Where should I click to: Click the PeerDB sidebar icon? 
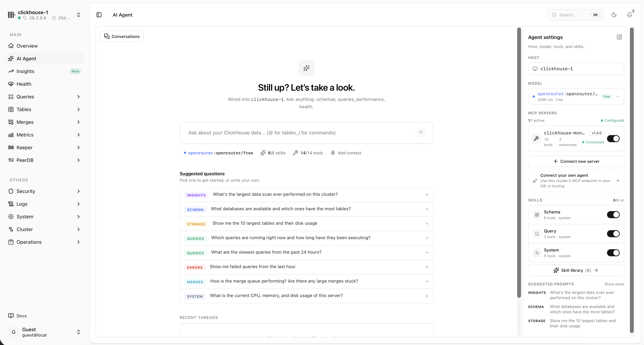click(11, 160)
